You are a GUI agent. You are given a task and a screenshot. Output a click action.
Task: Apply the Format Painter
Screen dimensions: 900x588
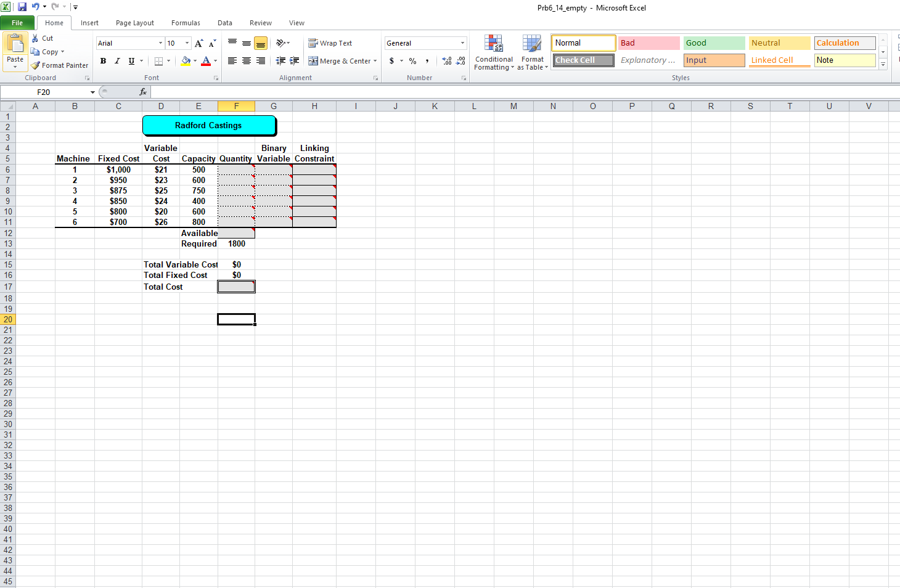coord(59,65)
